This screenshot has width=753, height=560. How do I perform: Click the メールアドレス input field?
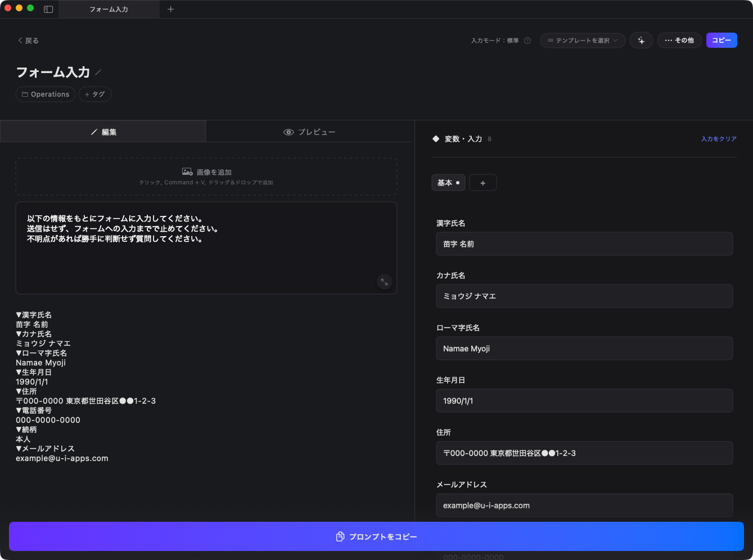point(584,505)
